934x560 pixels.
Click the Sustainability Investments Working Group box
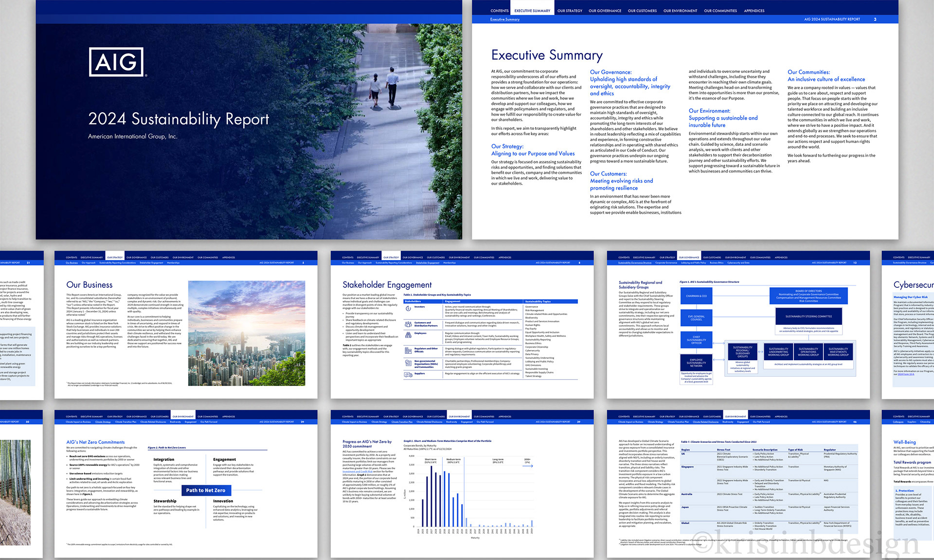(838, 351)
